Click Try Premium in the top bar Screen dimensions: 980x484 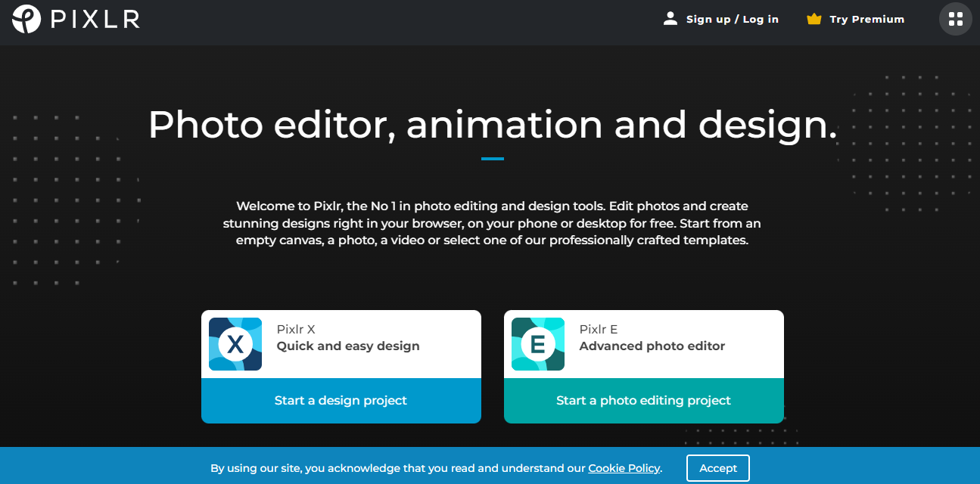[x=865, y=19]
